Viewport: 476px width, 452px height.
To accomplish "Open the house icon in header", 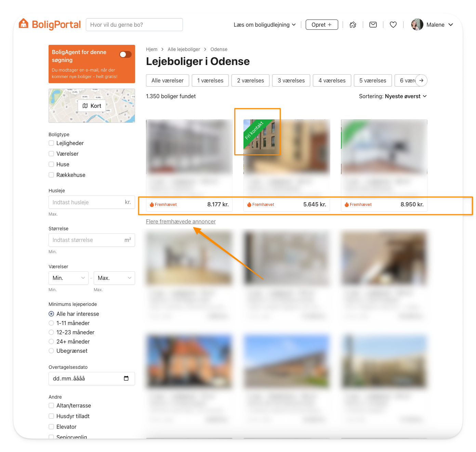I will pyautogui.click(x=353, y=25).
